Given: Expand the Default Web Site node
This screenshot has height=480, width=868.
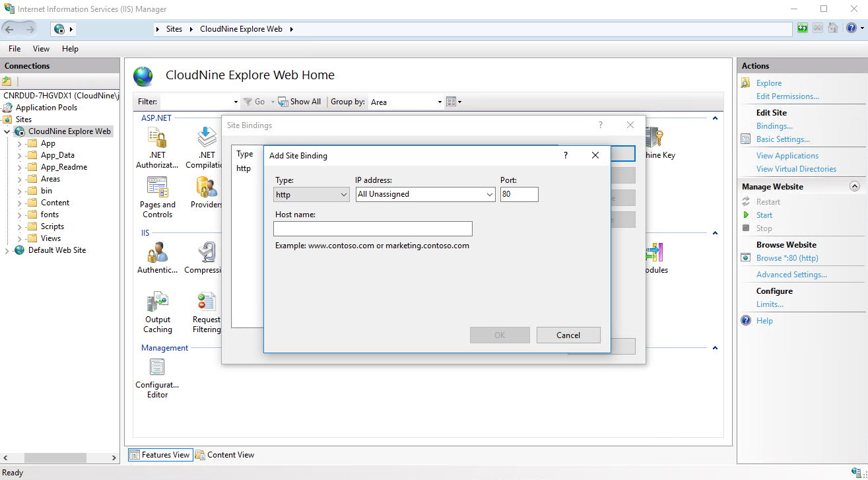Looking at the screenshot, I should click(7, 250).
